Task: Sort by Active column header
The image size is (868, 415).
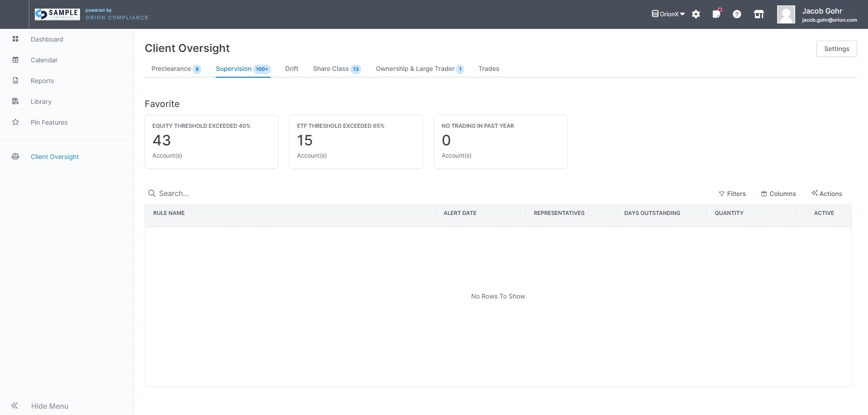Action: click(x=824, y=213)
